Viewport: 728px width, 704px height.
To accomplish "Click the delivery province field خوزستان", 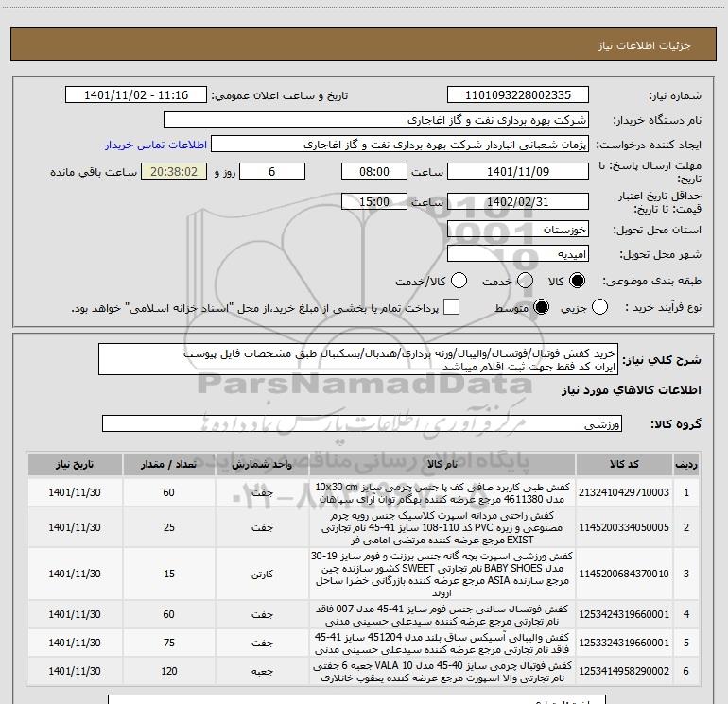I will (518, 230).
